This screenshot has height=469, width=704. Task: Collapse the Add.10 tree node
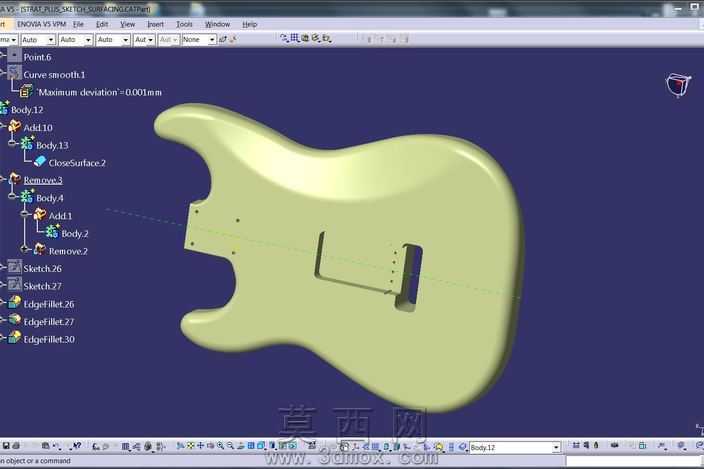pos(3,126)
